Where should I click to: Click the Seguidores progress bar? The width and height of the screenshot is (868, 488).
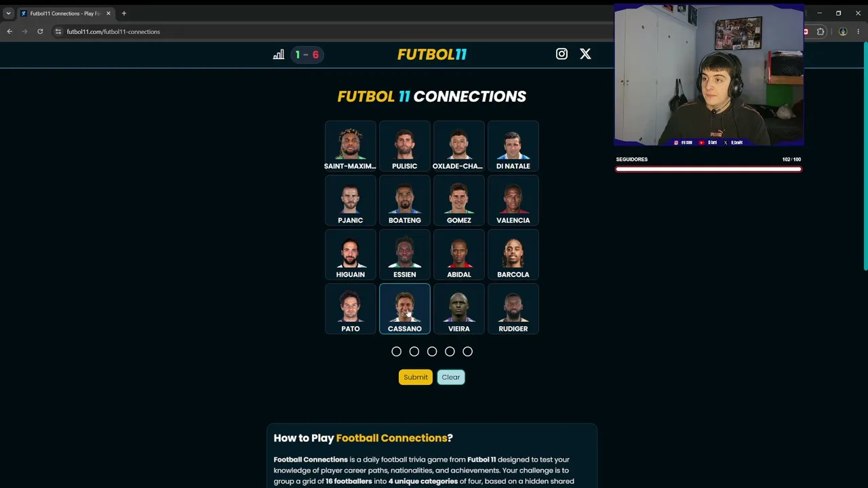pos(709,169)
